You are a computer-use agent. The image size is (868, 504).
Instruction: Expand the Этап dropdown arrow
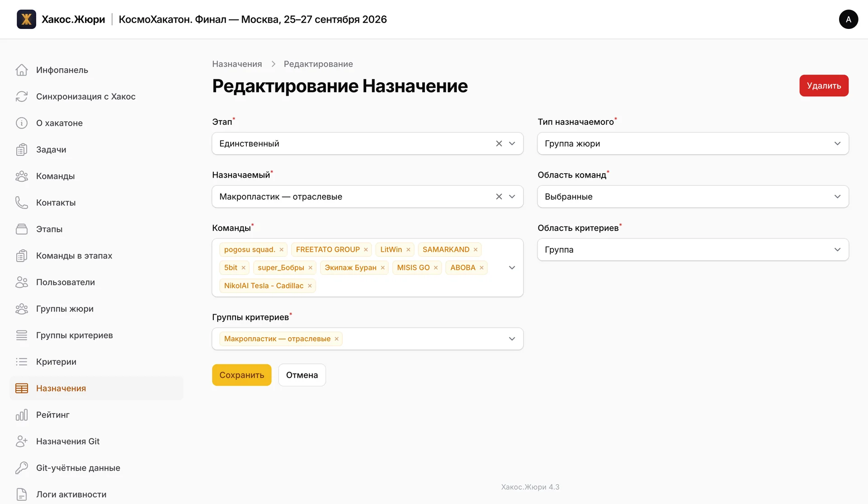(512, 143)
